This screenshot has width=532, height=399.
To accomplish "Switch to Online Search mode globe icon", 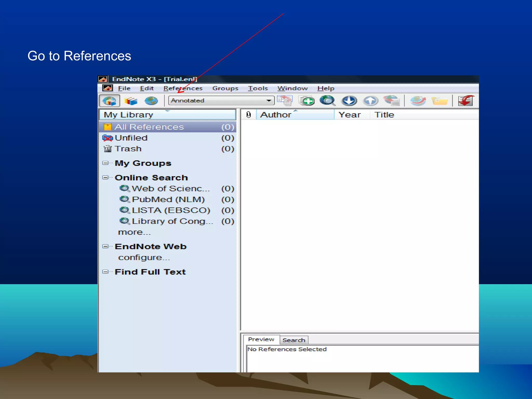I will 151,101.
